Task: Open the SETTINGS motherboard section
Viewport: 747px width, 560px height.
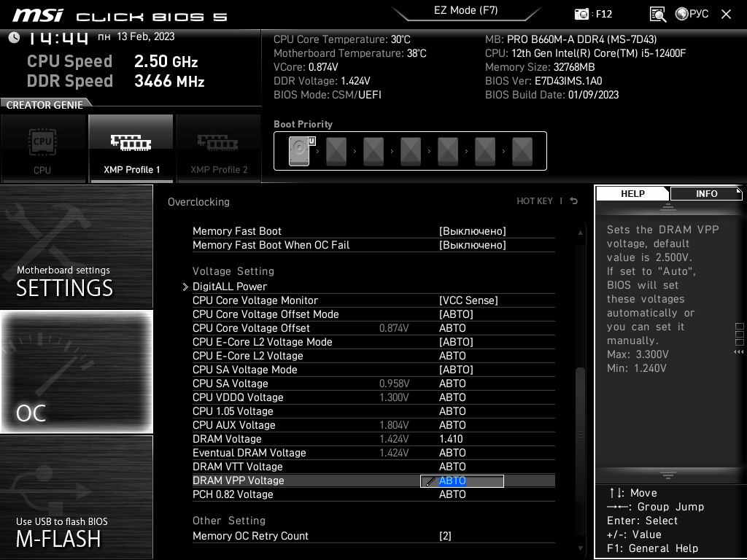Action: point(76,246)
